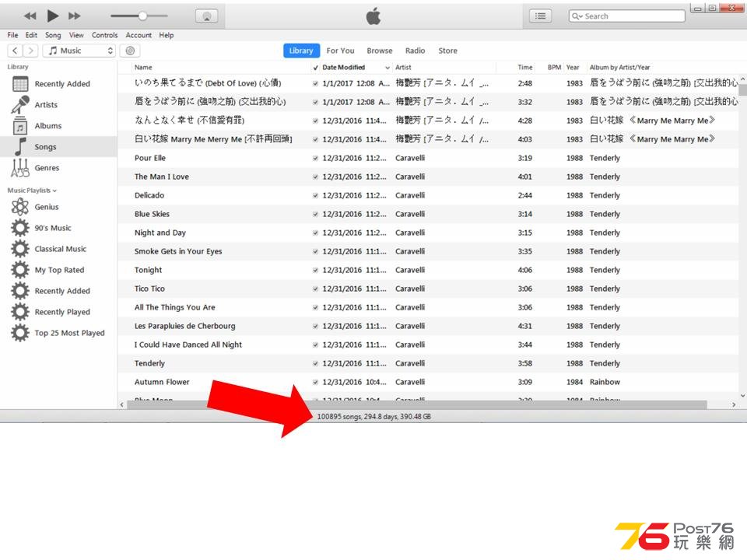Click the horizontal scrollbar left arrow
The height and width of the screenshot is (560, 747).
[122, 404]
